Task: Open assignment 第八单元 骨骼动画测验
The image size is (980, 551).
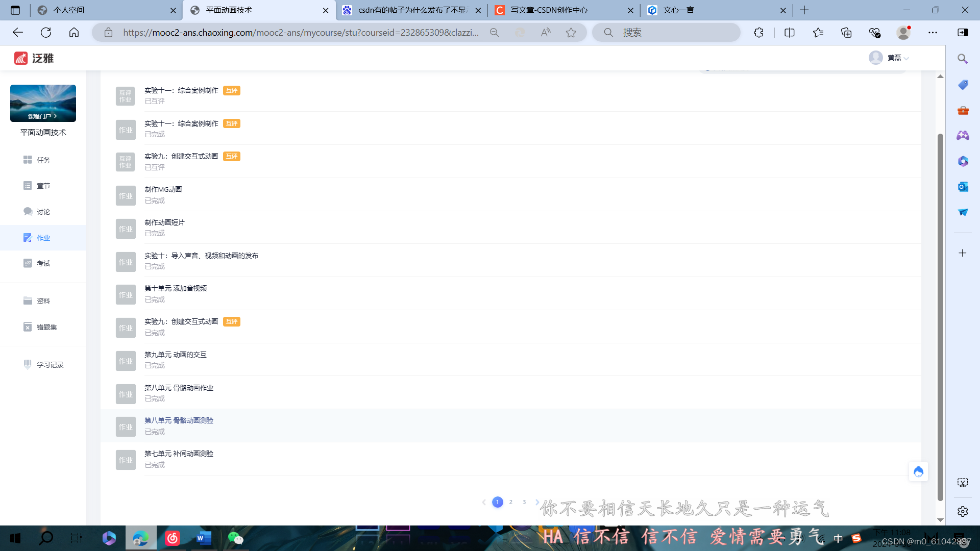Action: (179, 420)
